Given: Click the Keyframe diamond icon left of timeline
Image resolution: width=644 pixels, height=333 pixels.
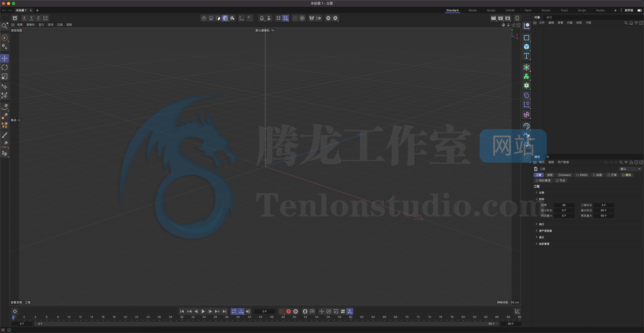Looking at the screenshot, I should point(15,311).
